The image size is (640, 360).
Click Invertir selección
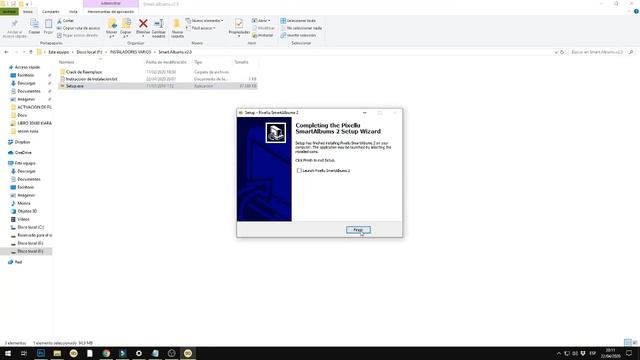[298, 35]
